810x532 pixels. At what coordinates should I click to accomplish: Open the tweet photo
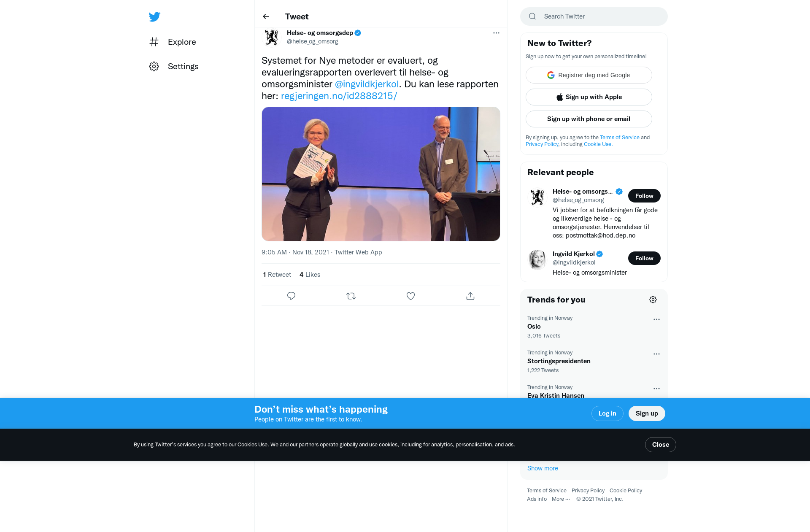tap(381, 174)
